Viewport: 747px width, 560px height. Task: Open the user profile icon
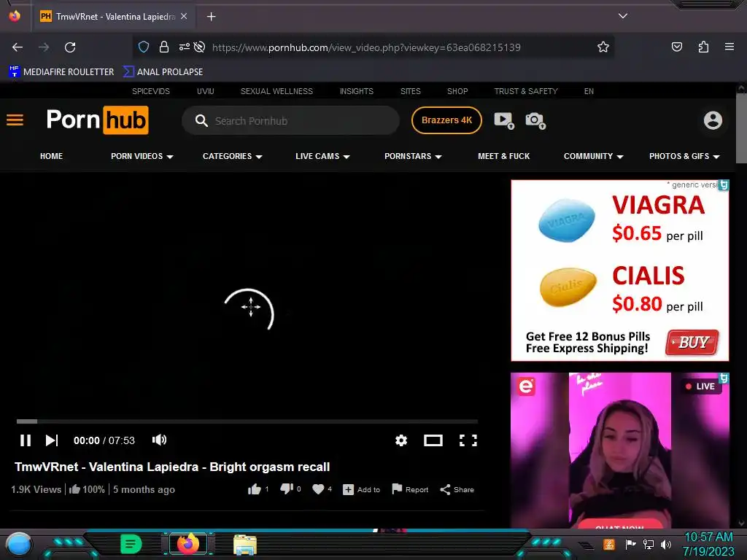click(713, 120)
